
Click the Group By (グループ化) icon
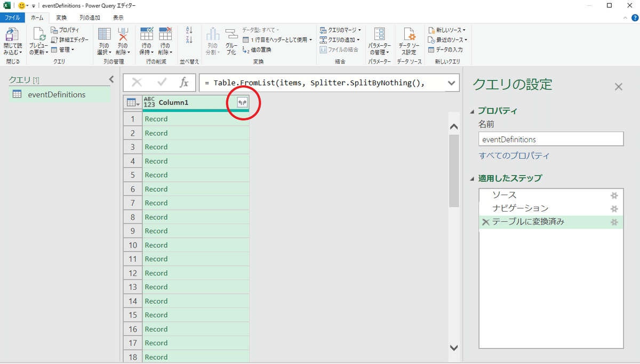231,35
